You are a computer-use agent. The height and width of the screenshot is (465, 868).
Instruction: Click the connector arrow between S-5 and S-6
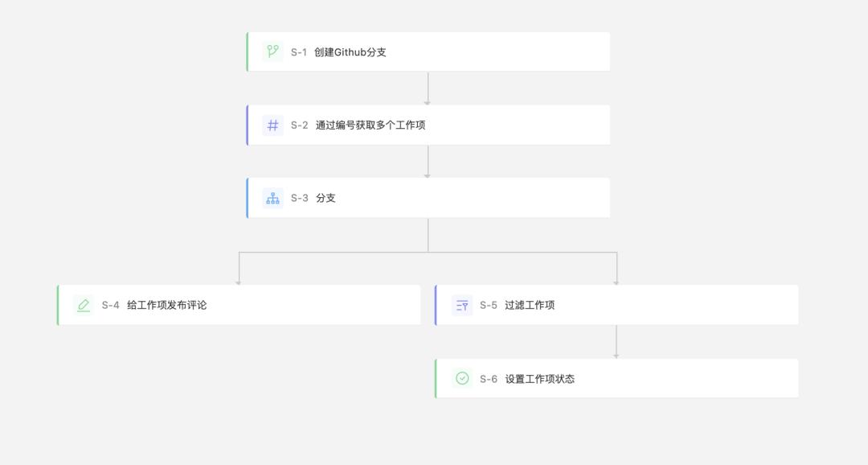[616, 342]
